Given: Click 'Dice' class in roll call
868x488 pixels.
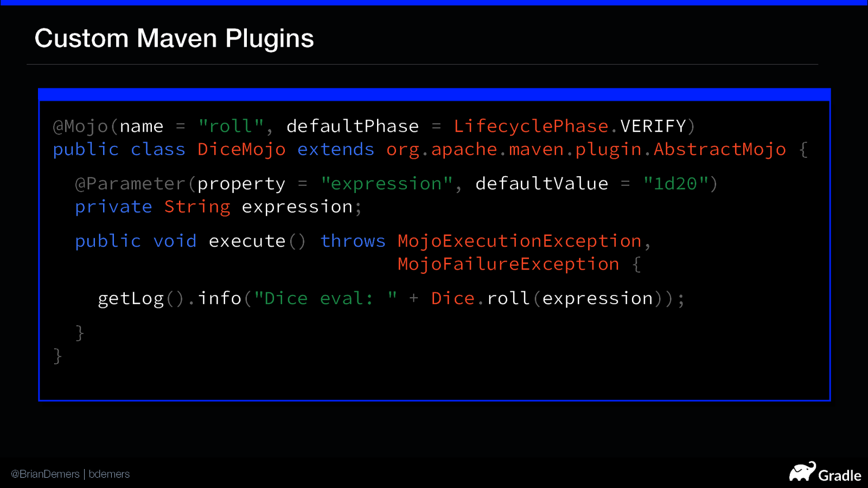Looking at the screenshot, I should [453, 299].
